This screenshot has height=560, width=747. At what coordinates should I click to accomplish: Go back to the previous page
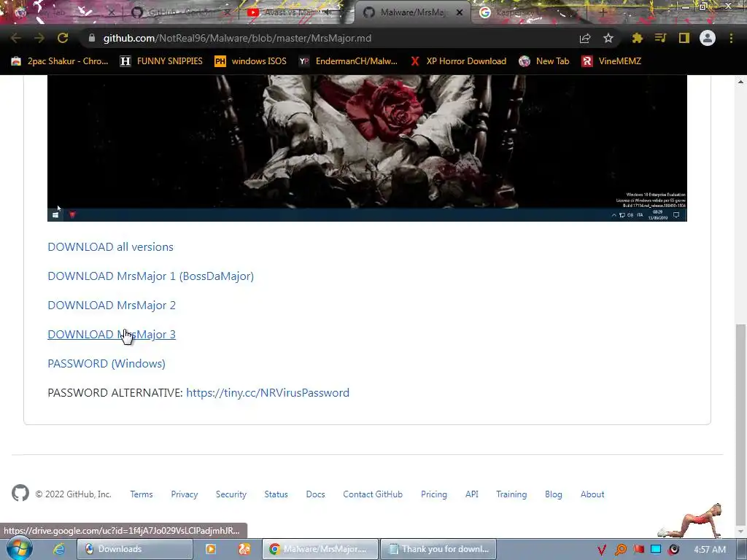tap(16, 38)
